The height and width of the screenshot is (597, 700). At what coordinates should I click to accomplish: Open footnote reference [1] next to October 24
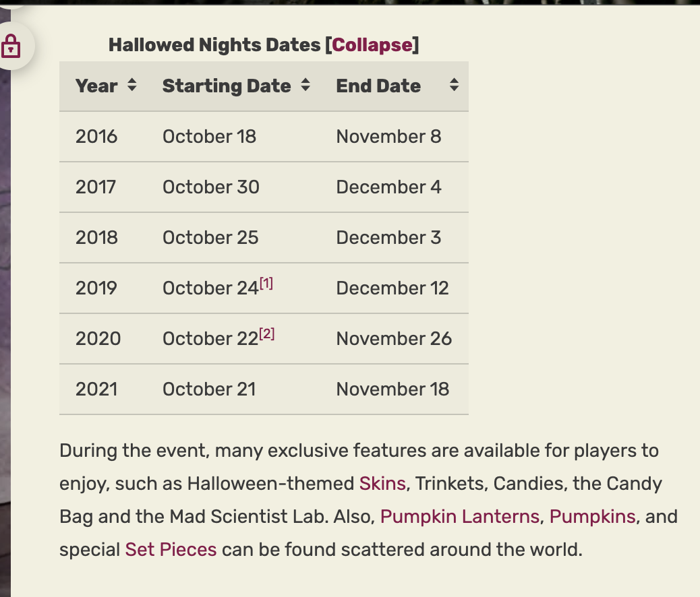tap(266, 284)
